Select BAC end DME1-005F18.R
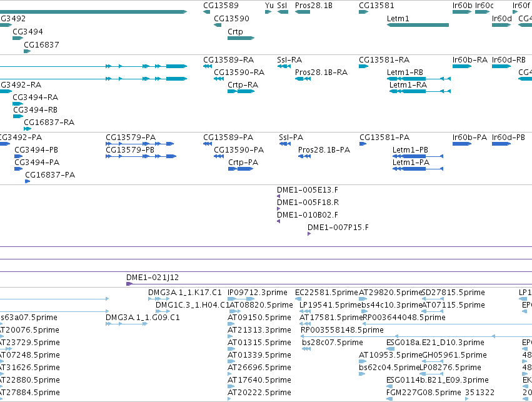532x402 pixels. point(308,203)
